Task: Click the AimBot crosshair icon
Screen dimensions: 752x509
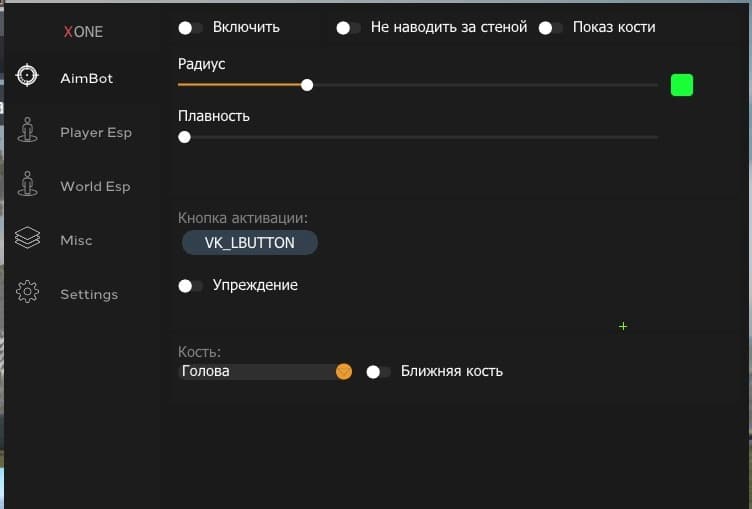Action: click(27, 75)
